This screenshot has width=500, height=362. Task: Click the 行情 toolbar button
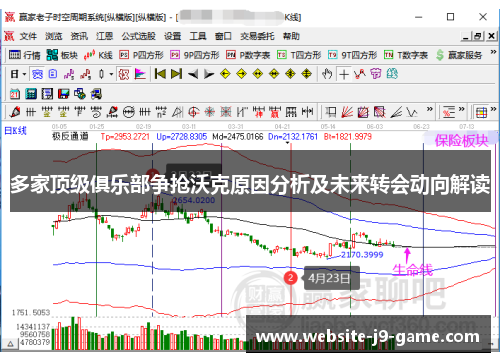(24, 55)
